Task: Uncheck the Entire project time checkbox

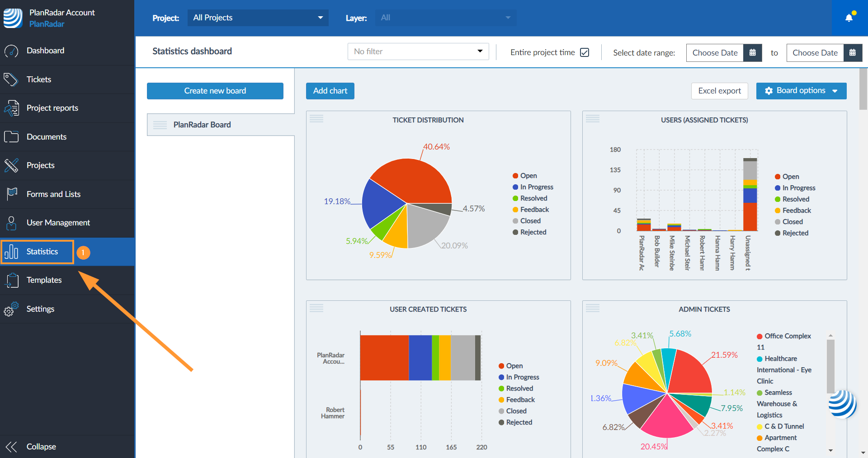Action: (585, 52)
